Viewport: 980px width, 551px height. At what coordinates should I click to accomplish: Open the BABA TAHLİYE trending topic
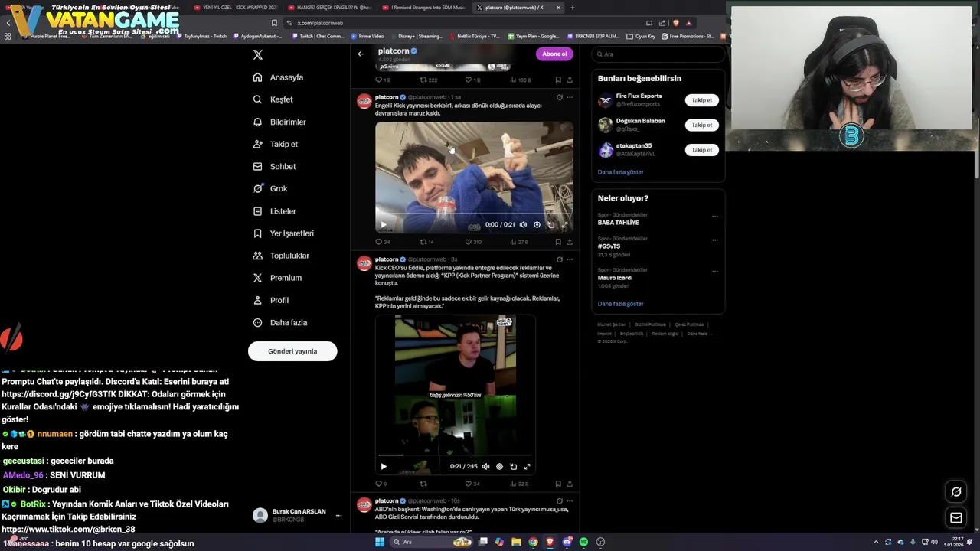(618, 223)
